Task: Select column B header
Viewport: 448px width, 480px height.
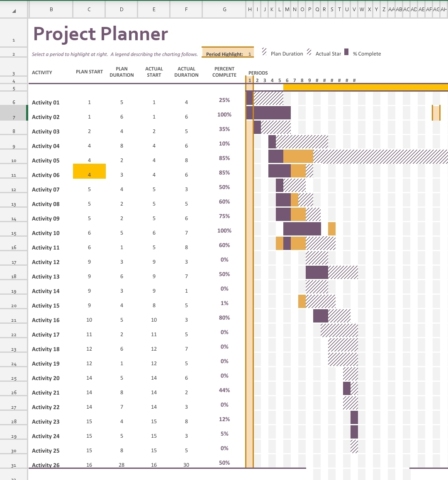Action: click(51, 9)
